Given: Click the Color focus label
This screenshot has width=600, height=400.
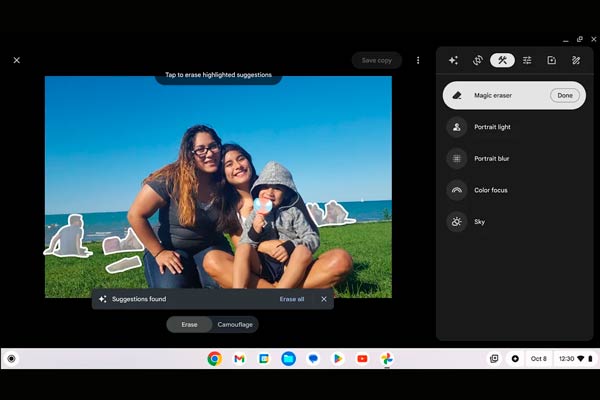Looking at the screenshot, I should click(x=491, y=190).
